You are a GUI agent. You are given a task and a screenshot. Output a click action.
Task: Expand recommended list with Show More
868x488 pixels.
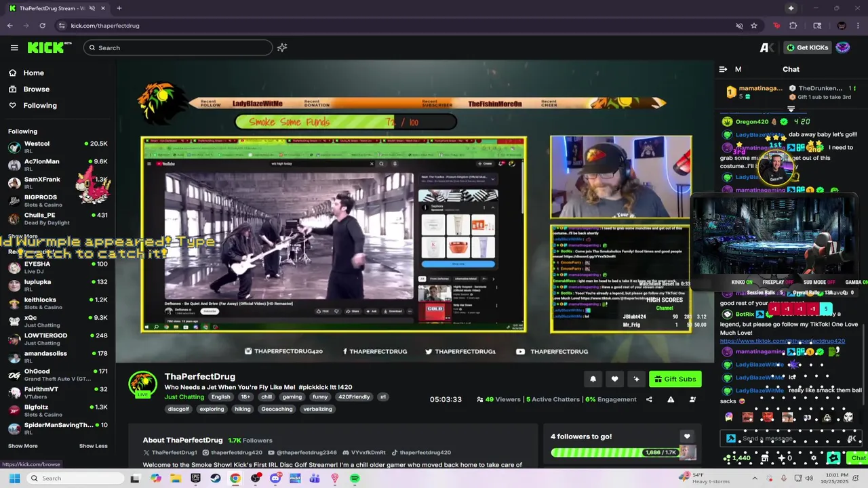[x=22, y=446]
